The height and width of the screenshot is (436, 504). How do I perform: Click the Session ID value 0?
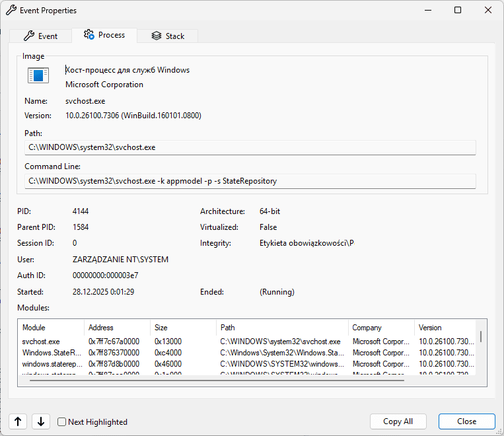point(75,243)
